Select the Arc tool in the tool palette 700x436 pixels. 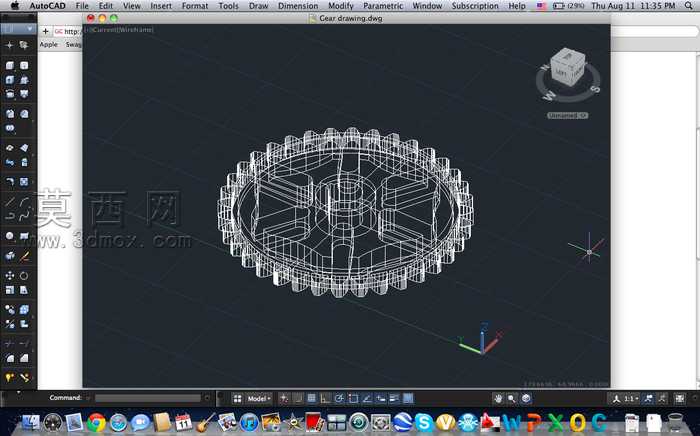(24, 203)
